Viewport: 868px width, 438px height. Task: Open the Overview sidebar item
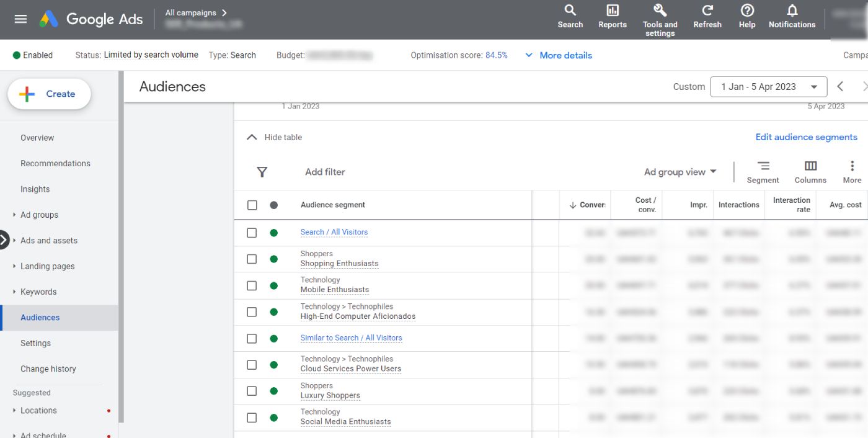pyautogui.click(x=37, y=137)
